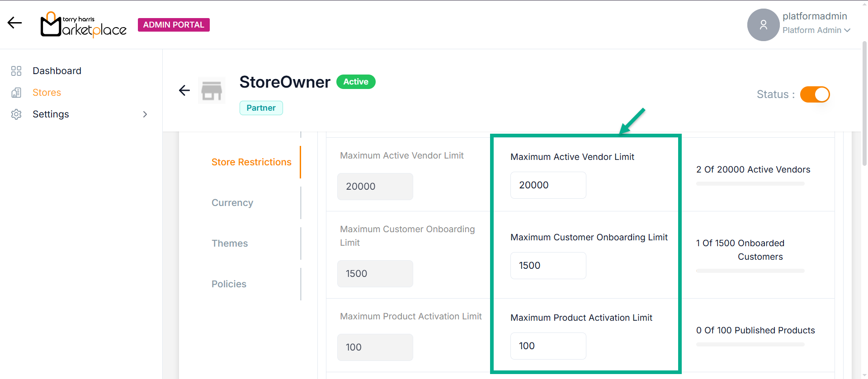The width and height of the screenshot is (868, 379).
Task: Click the Dashboard grid icon
Action: coord(16,71)
